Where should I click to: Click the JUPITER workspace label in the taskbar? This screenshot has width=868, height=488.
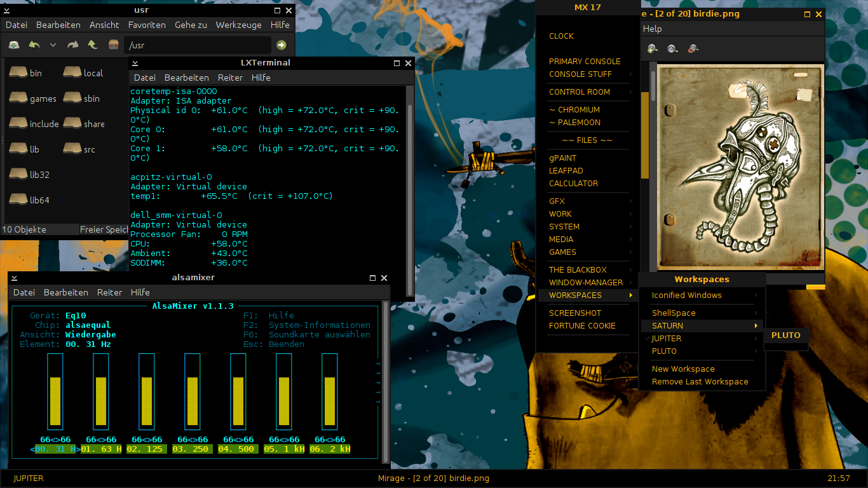[x=29, y=478]
